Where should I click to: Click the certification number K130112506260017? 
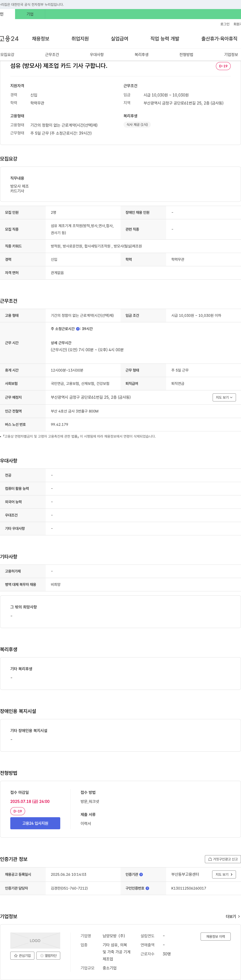[189, 888]
